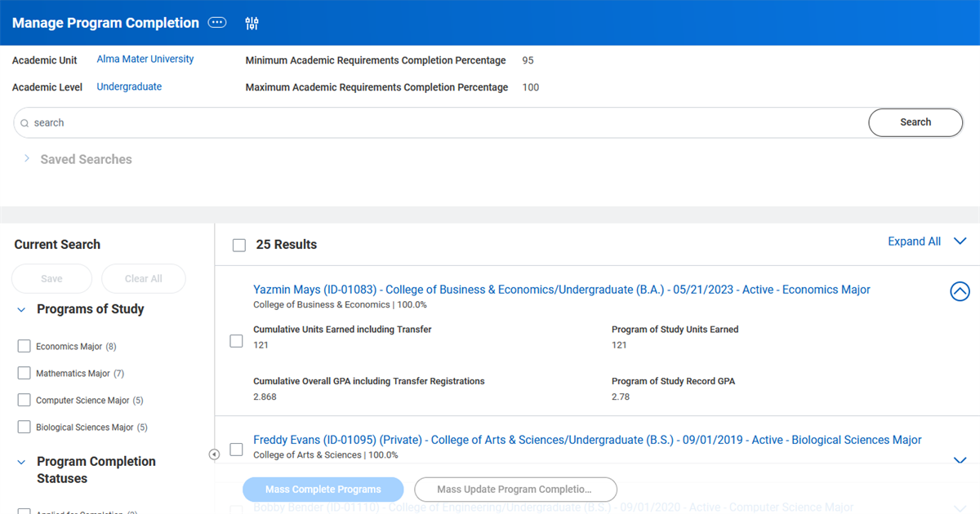Image resolution: width=980 pixels, height=514 pixels.
Task: Check the Freddy Evans row checkbox
Action: 236,449
